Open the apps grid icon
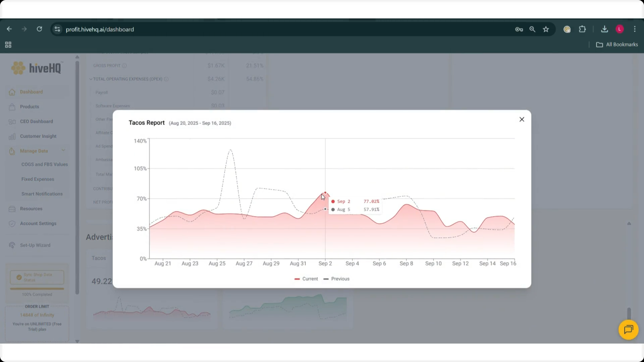 (8, 45)
